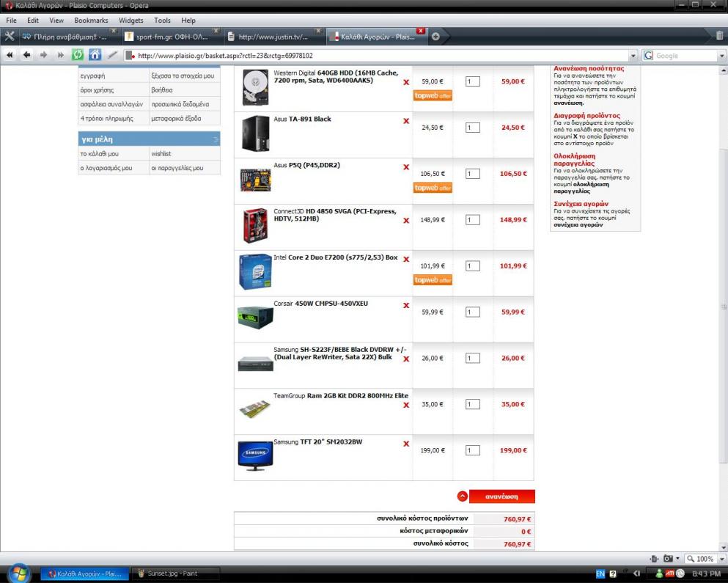728x583 pixels.
Task: Click the Google search field
Action: [x=685, y=56]
